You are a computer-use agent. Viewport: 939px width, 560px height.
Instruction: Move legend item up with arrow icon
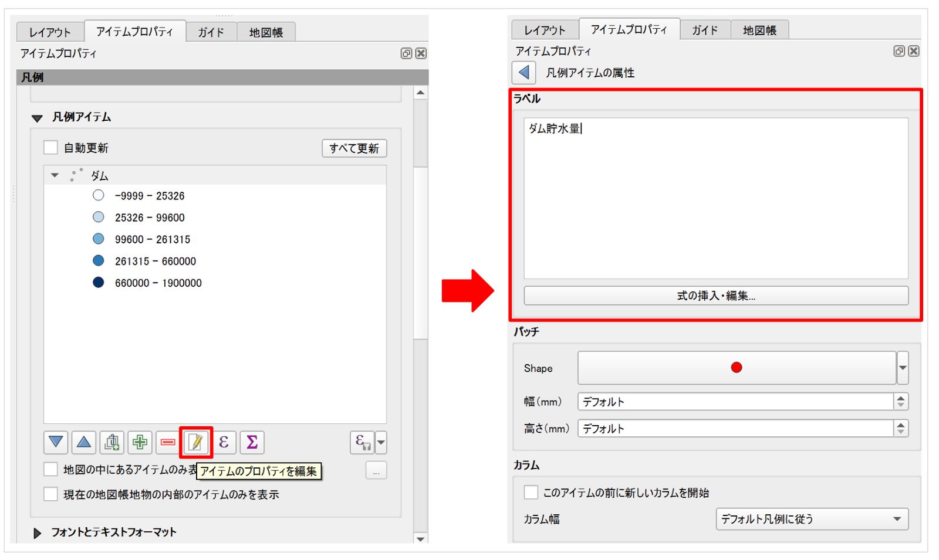(x=84, y=442)
